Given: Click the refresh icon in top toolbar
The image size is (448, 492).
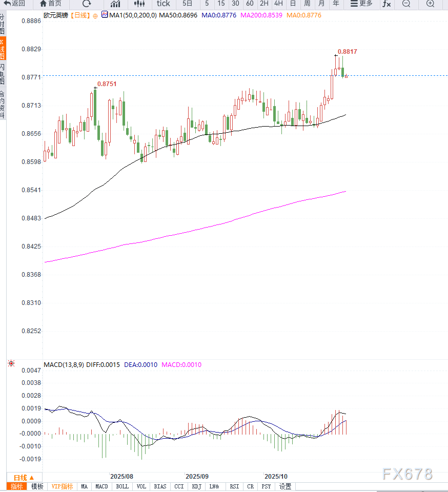Looking at the screenshot, I should pos(87,4).
